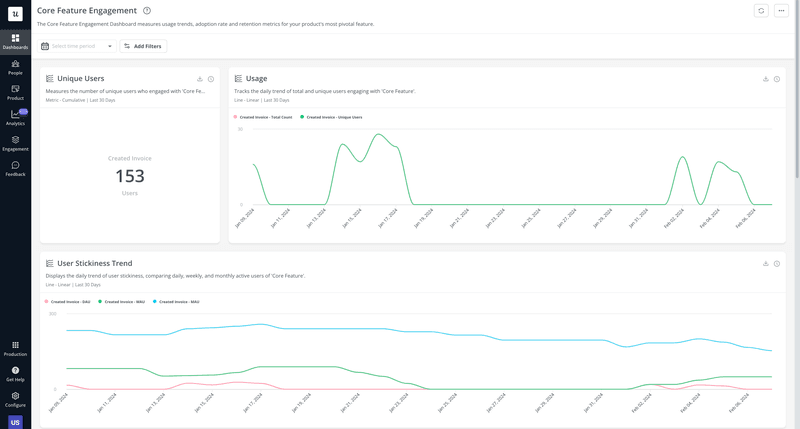Screen dimensions: 800x429
Task: Click the help icon beside dashboard title
Action: pyautogui.click(x=147, y=11)
